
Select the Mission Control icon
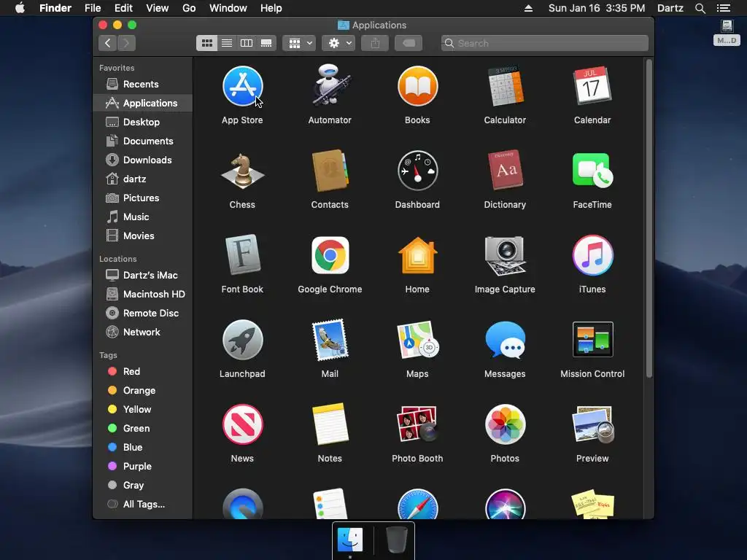pyautogui.click(x=592, y=340)
